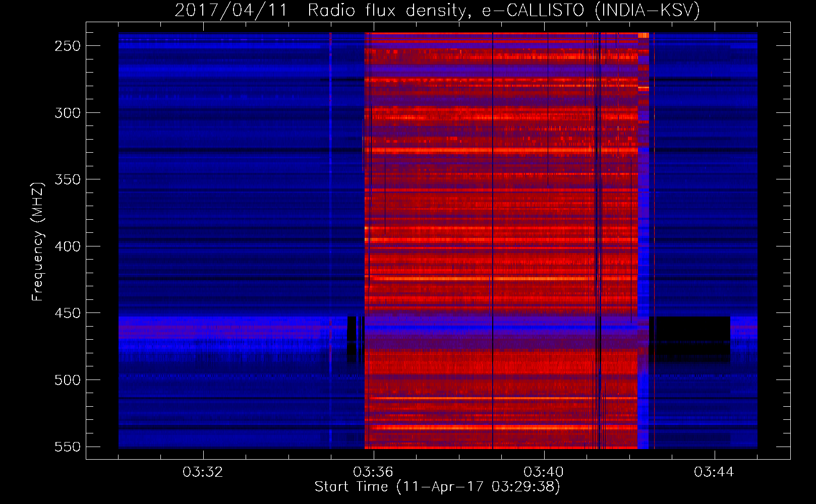Click the 300 frequency tick label

pos(68,113)
